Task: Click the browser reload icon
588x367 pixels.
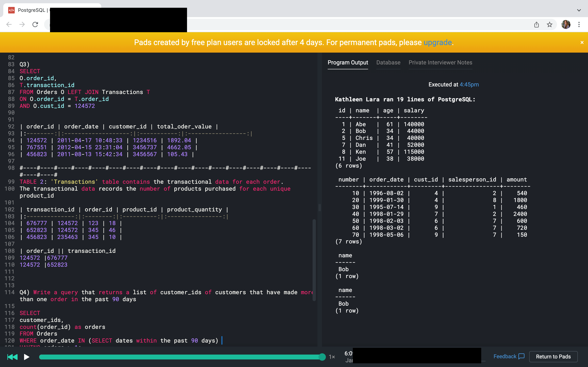Action: [35, 24]
